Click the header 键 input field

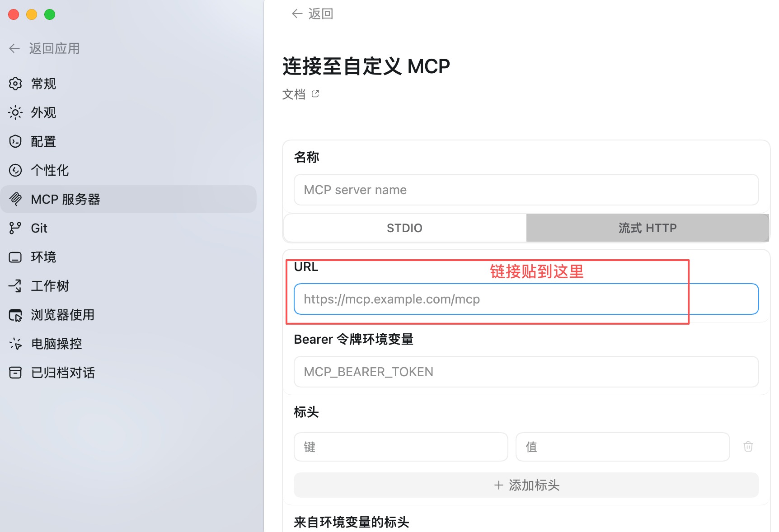point(401,447)
